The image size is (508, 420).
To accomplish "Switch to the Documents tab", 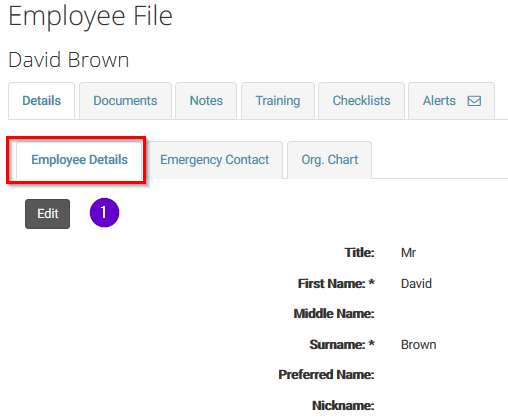I will point(125,101).
